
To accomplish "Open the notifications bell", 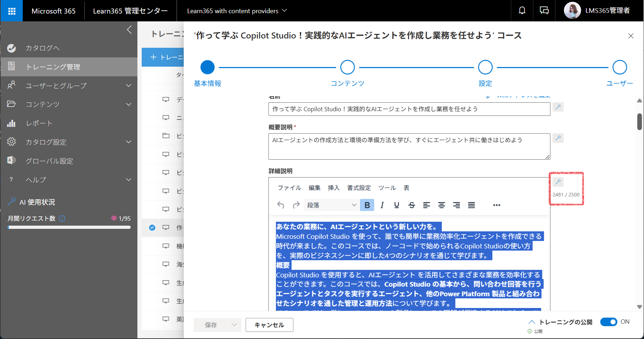I will pyautogui.click(x=522, y=11).
